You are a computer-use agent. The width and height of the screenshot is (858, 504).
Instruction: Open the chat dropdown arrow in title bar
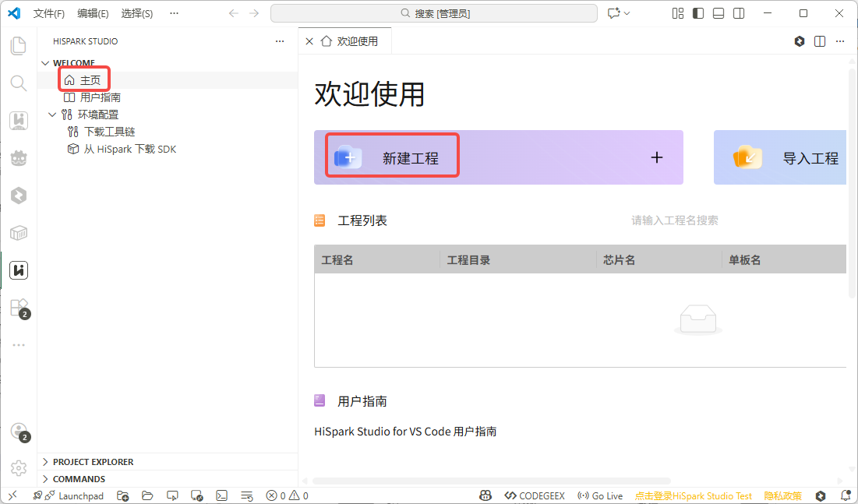(x=627, y=13)
